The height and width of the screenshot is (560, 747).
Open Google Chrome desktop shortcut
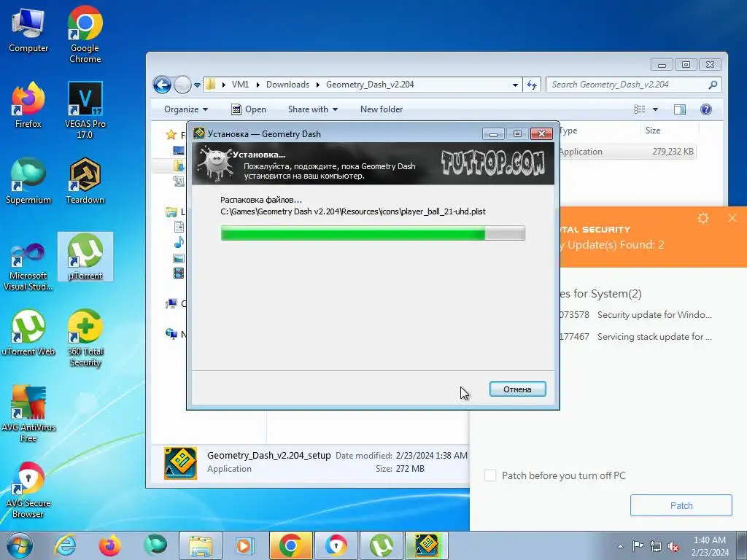pos(85,34)
